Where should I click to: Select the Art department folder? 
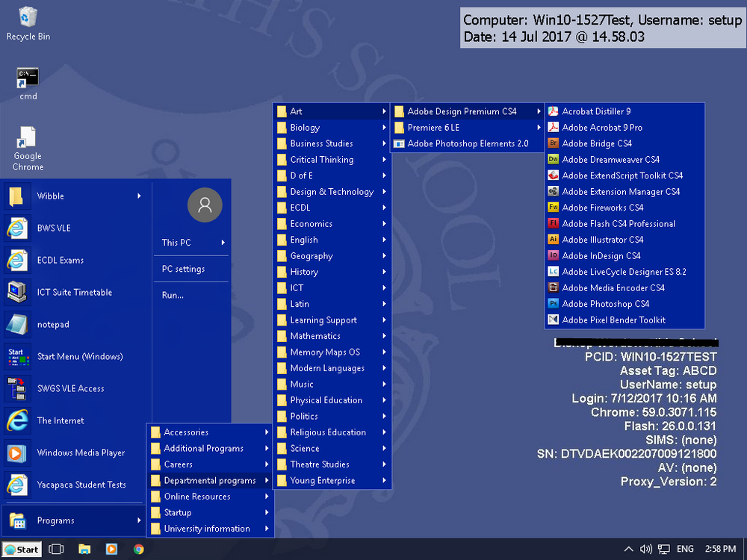click(x=332, y=111)
